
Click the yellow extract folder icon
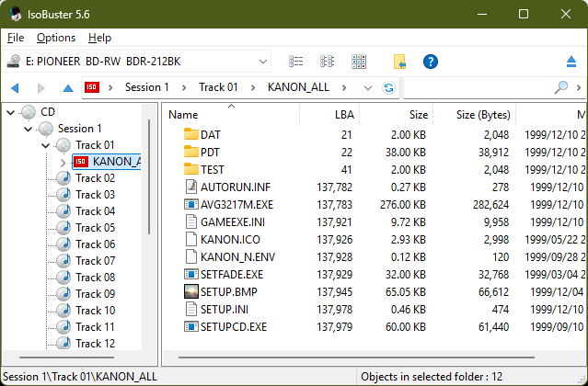click(x=399, y=62)
